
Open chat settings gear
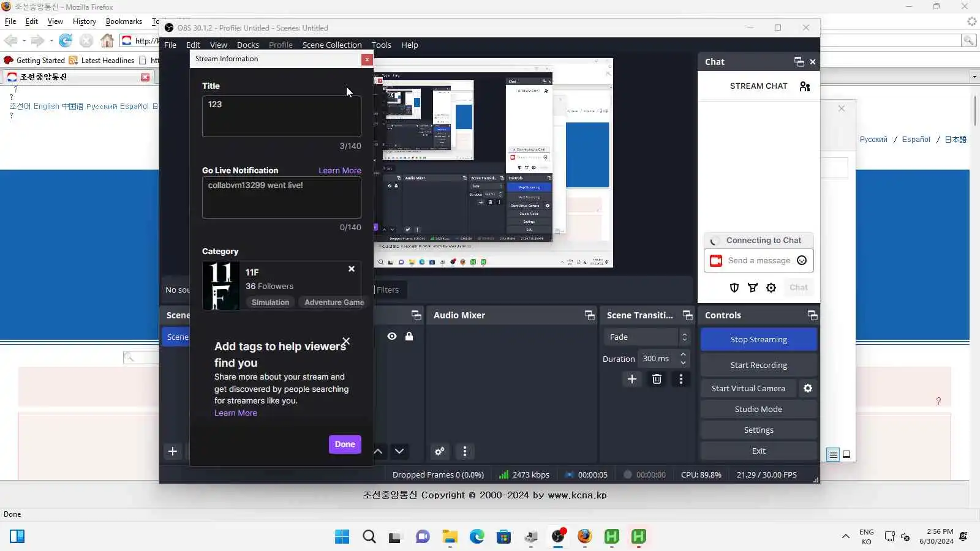coord(771,288)
